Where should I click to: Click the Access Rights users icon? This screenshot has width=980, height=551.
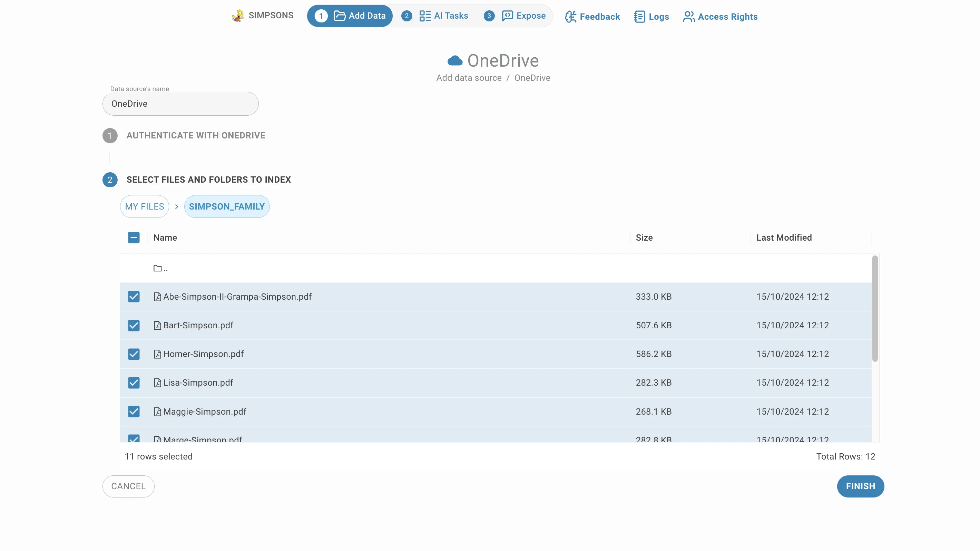click(689, 17)
